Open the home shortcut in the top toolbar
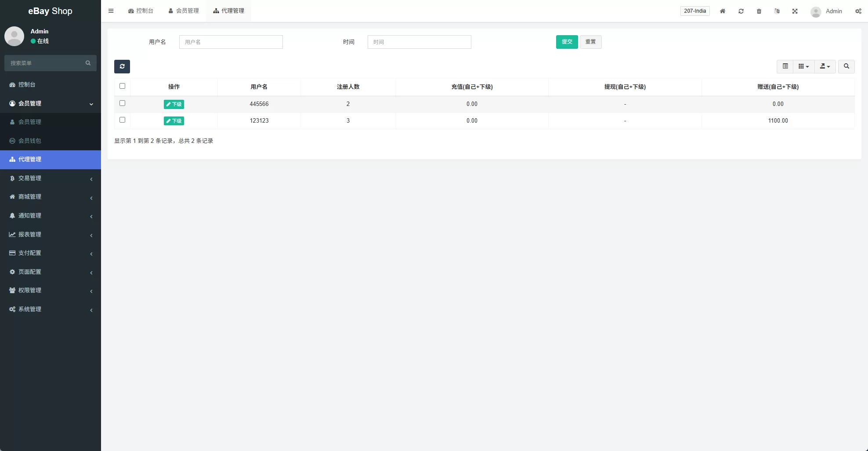Viewport: 868px width, 451px height. pyautogui.click(x=723, y=11)
